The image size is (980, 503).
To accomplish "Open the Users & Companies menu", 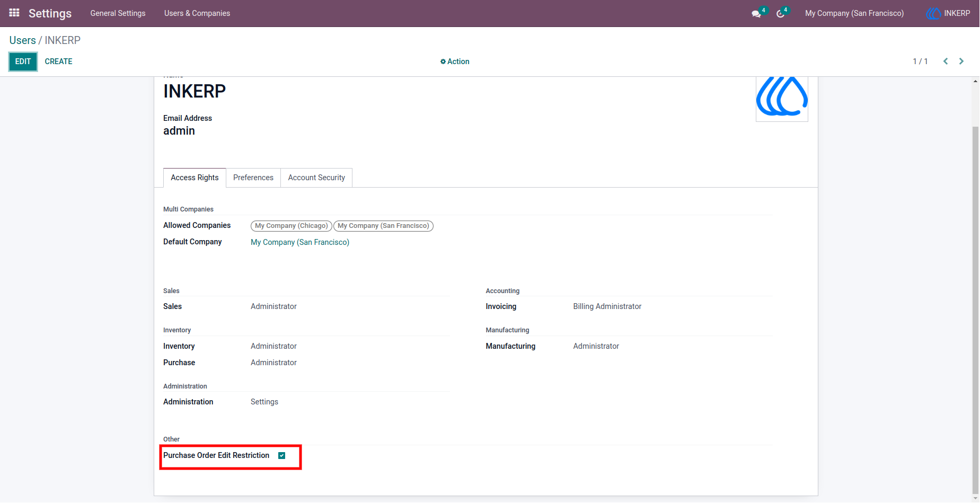I will tap(197, 13).
